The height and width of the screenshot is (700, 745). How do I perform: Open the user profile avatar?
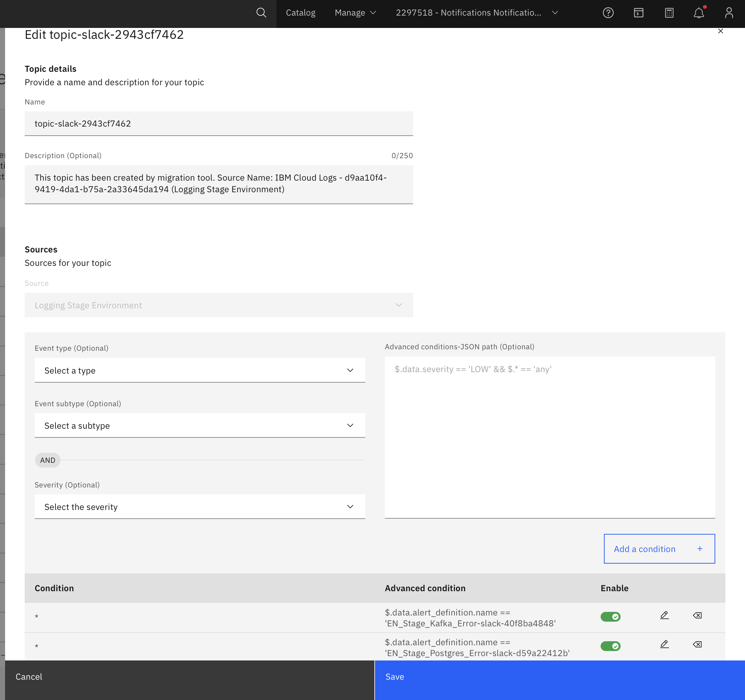(x=729, y=13)
